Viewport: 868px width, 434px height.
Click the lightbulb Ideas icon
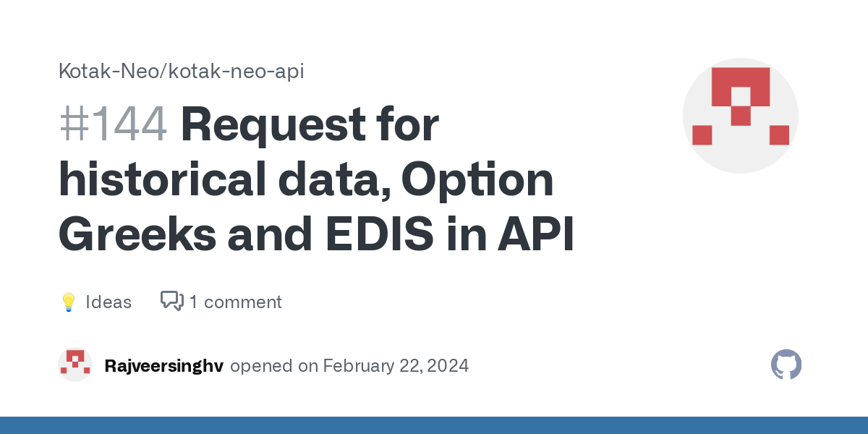(x=69, y=302)
